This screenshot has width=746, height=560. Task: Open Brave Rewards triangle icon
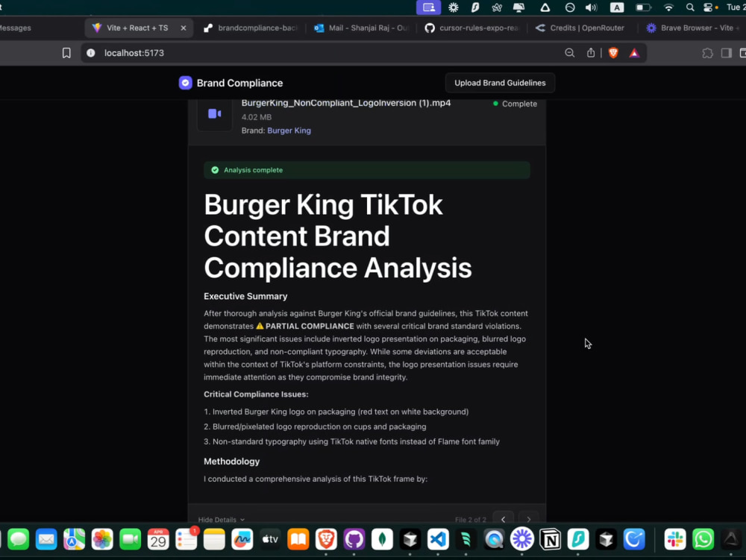[634, 53]
